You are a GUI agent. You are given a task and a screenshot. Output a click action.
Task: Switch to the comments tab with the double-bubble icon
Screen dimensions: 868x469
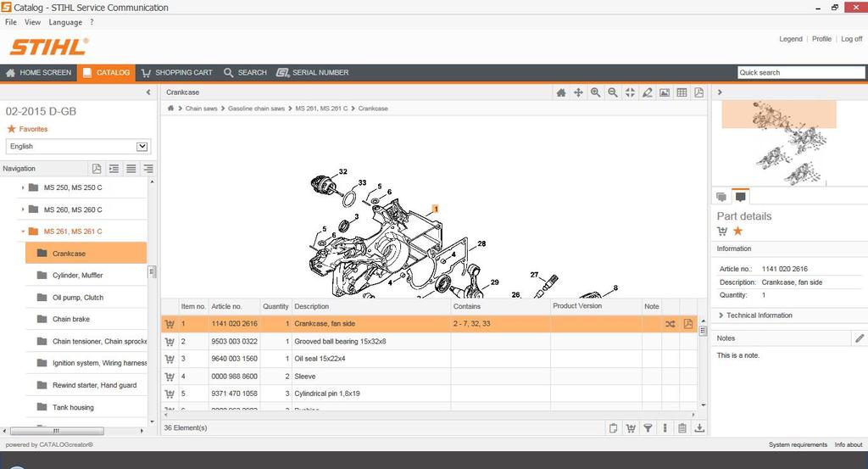click(x=721, y=197)
